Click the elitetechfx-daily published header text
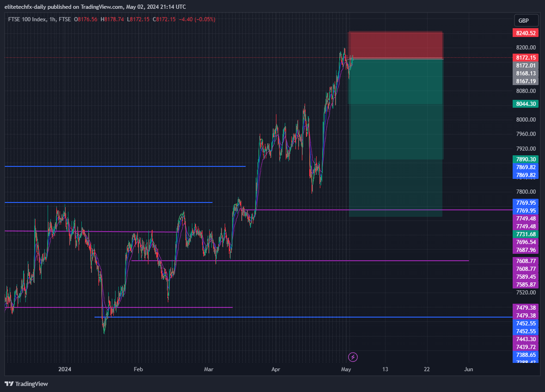The width and height of the screenshot is (545, 392). point(95,7)
